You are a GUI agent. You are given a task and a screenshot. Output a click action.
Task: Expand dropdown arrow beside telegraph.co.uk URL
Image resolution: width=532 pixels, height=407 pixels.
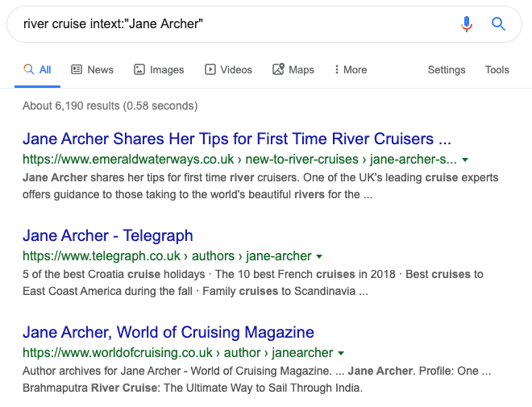(x=319, y=256)
